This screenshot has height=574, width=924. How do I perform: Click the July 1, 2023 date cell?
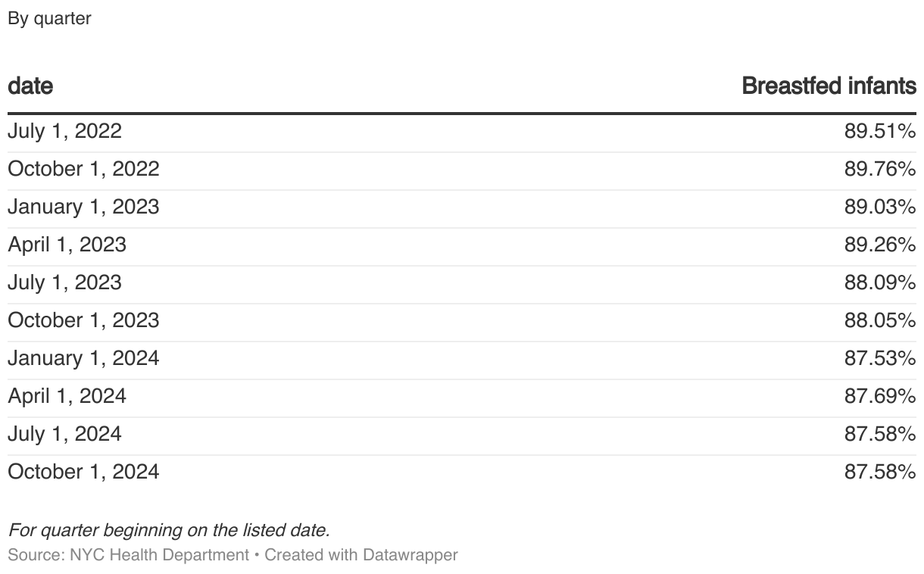click(64, 282)
